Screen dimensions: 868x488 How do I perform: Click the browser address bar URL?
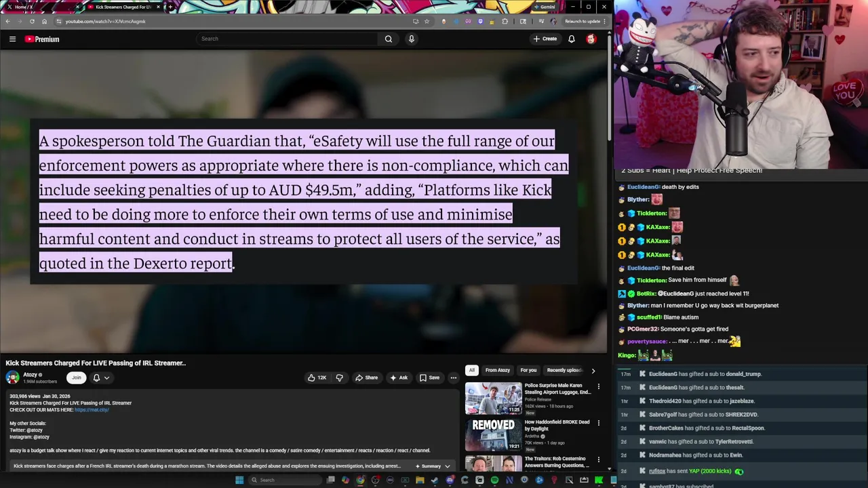pos(105,21)
